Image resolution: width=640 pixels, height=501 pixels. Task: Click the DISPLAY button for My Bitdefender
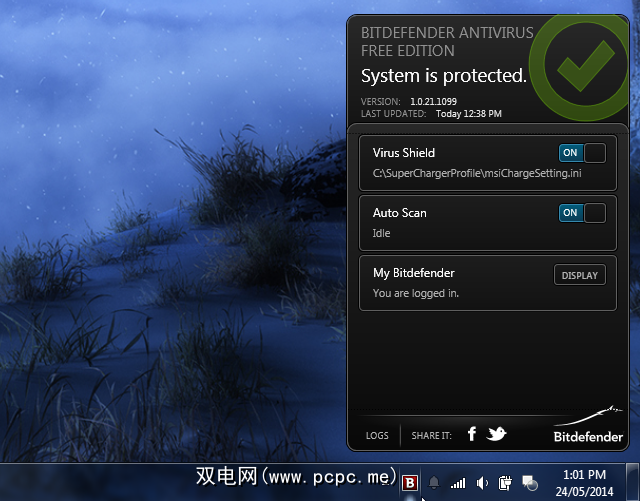[580, 275]
